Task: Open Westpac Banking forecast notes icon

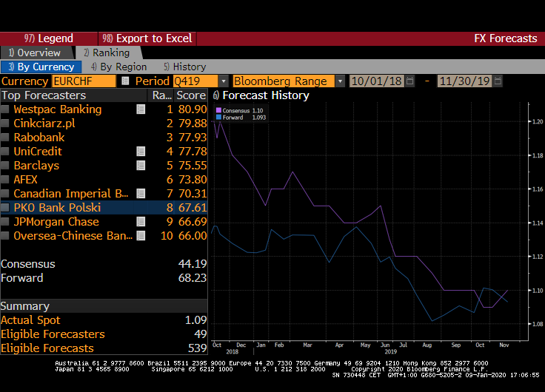Action: (x=141, y=109)
